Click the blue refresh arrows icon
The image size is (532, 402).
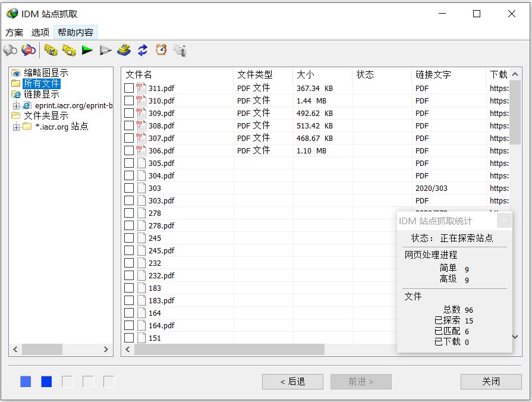coord(143,50)
